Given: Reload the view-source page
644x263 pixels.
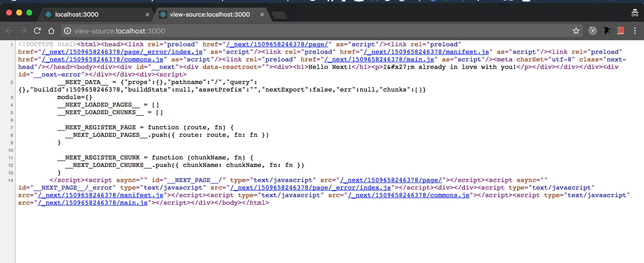Looking at the screenshot, I should [37, 31].
